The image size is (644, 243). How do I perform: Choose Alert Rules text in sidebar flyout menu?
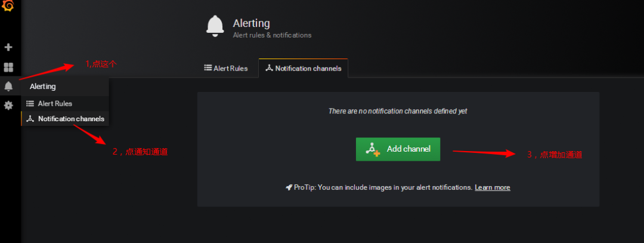[x=55, y=103]
